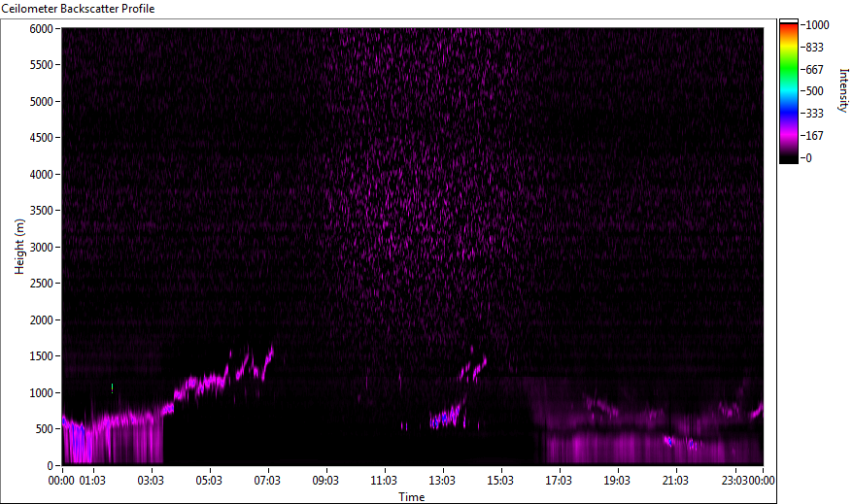
Task: Select the 0 value on the intensity scale
Action: (x=809, y=158)
